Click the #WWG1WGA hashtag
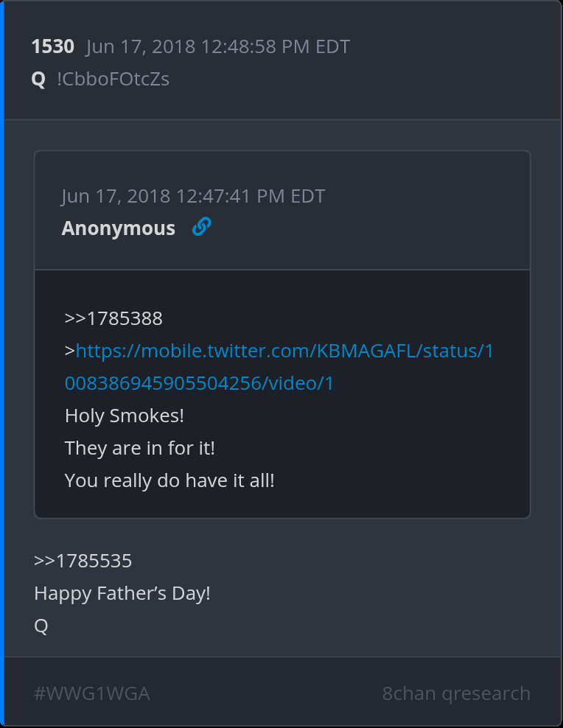Viewport: 563px width, 728px height. (92, 693)
